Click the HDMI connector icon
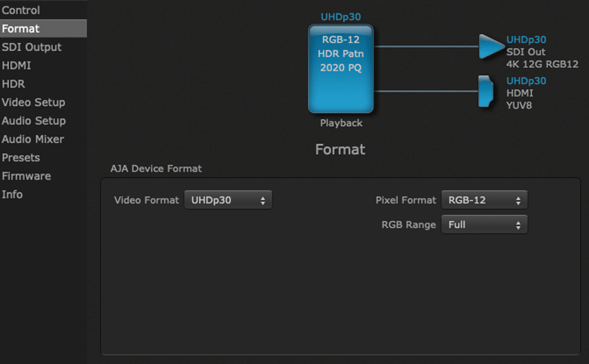 pos(485,91)
